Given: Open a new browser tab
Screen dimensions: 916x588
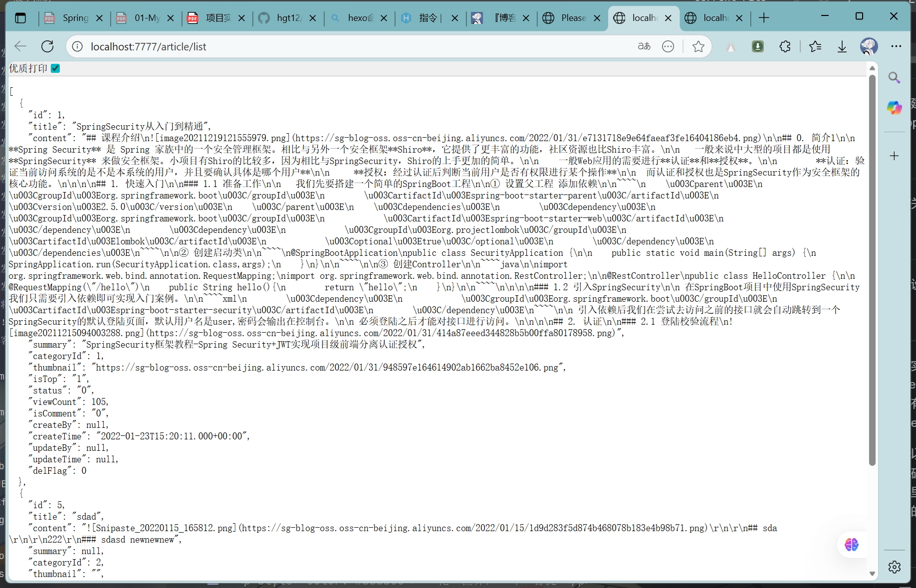Looking at the screenshot, I should pyautogui.click(x=763, y=18).
